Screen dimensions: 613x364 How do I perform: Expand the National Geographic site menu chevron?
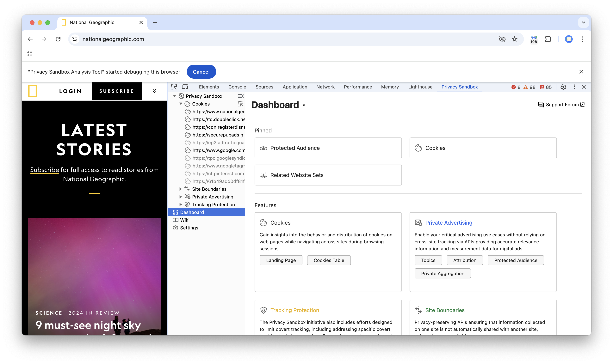155,91
